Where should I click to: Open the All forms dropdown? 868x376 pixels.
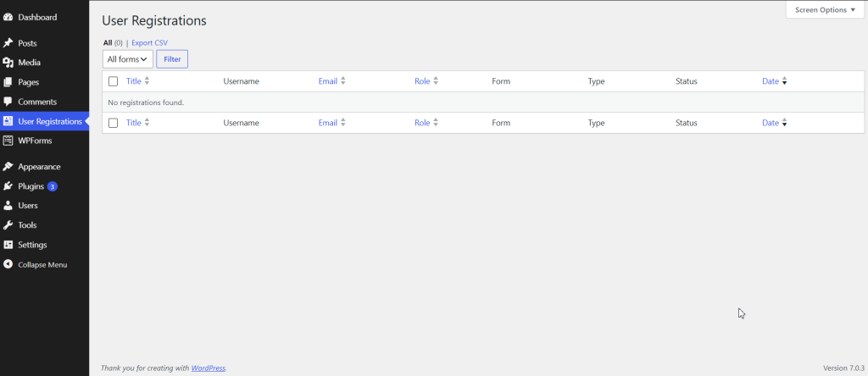pos(127,59)
